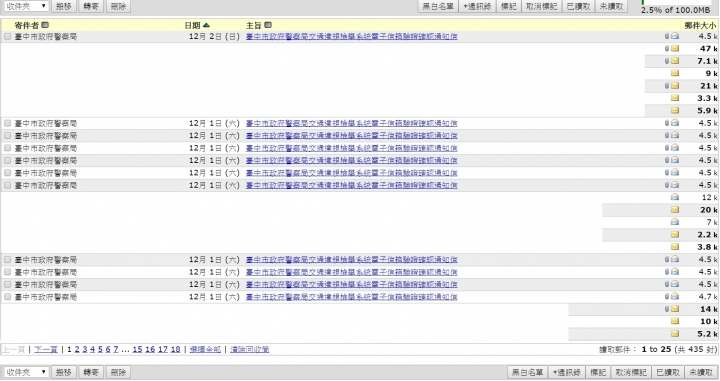The image size is (720, 381).
Task: Click 取消標記 in the bottom toolbar
Action: pyautogui.click(x=631, y=372)
